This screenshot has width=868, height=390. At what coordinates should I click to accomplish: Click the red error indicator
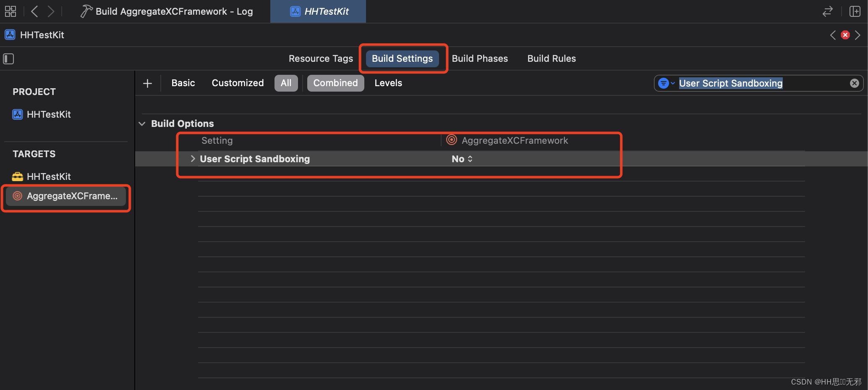click(x=845, y=35)
